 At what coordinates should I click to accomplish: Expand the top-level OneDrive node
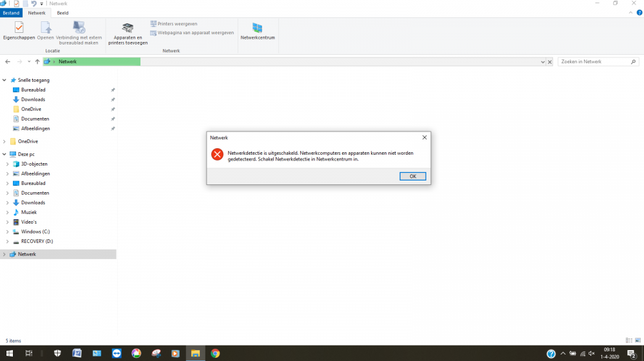point(5,141)
